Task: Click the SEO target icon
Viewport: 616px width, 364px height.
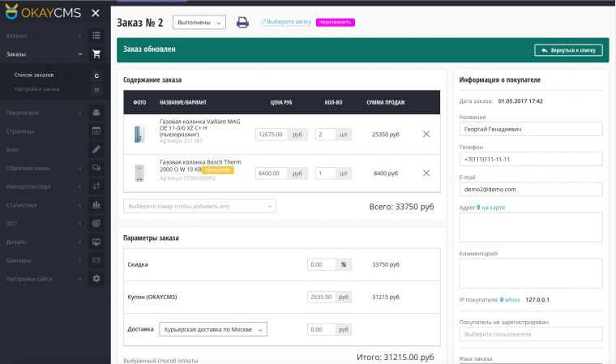Action: (96, 223)
